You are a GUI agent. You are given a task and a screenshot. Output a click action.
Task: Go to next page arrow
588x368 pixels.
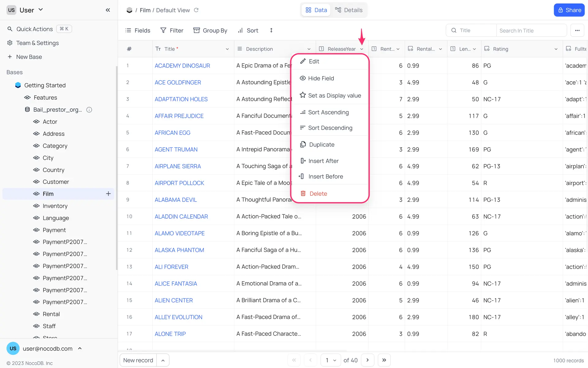[367, 360]
